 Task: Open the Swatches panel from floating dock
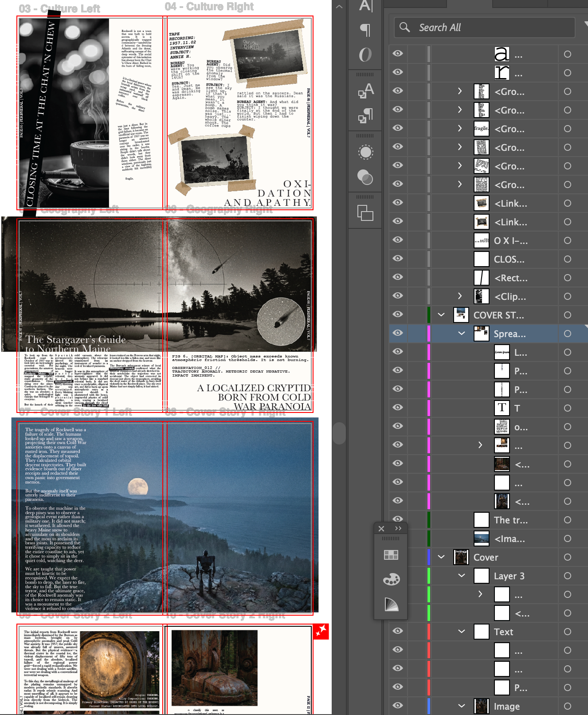391,555
